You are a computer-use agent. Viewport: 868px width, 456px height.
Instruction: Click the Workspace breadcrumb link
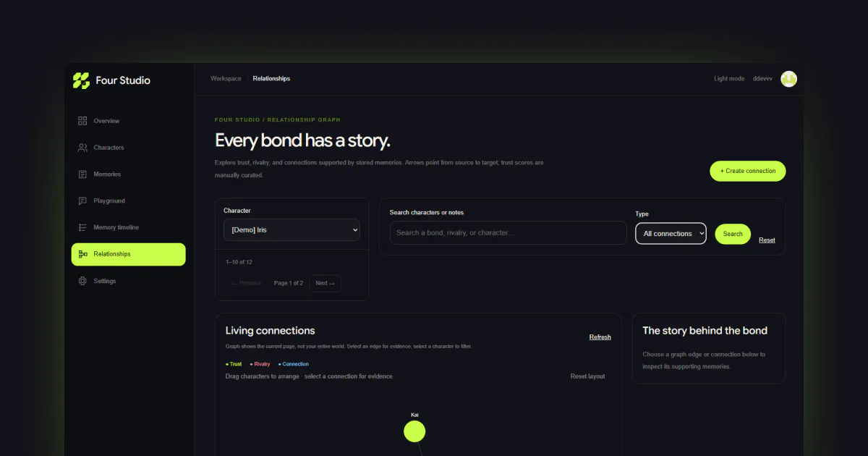[226, 78]
